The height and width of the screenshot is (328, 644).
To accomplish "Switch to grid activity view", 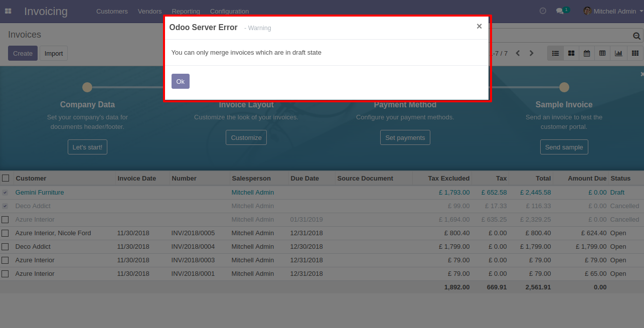I will (635, 53).
